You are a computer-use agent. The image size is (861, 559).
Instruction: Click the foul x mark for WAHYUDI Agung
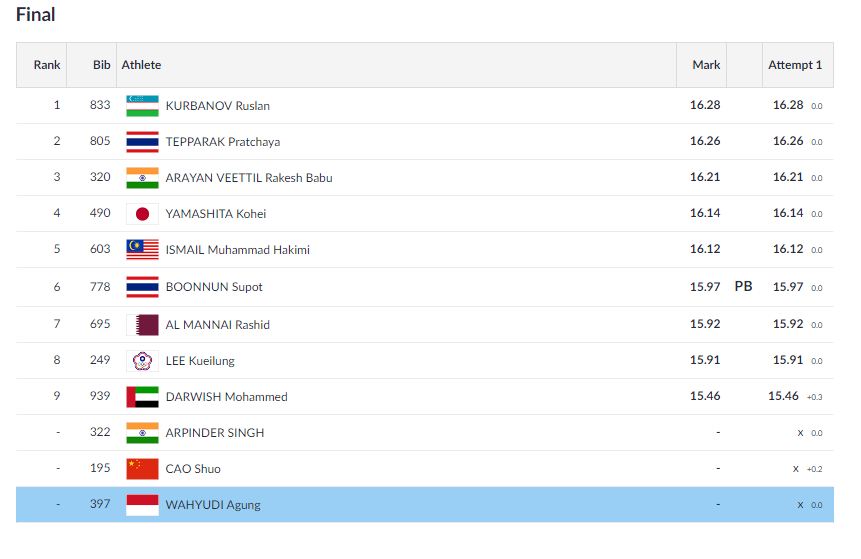(800, 505)
